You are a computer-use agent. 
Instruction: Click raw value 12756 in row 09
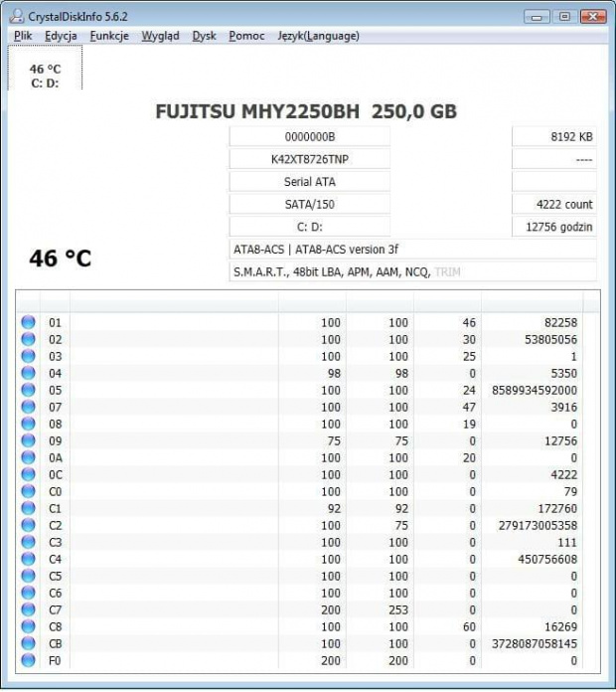(560, 440)
